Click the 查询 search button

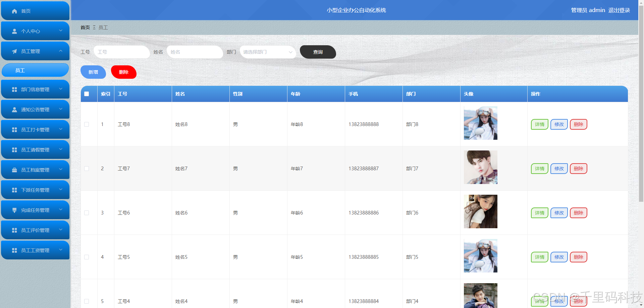318,52
